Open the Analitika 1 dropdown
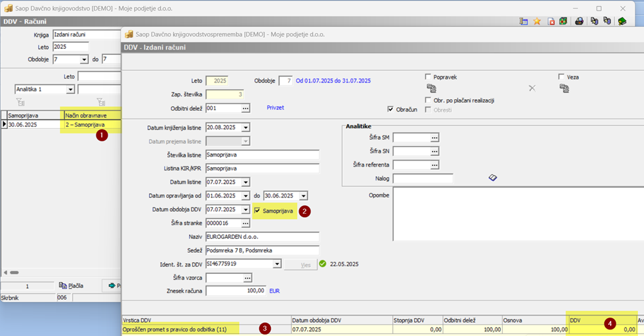Viewport: 644px width, 336px height. pos(70,89)
